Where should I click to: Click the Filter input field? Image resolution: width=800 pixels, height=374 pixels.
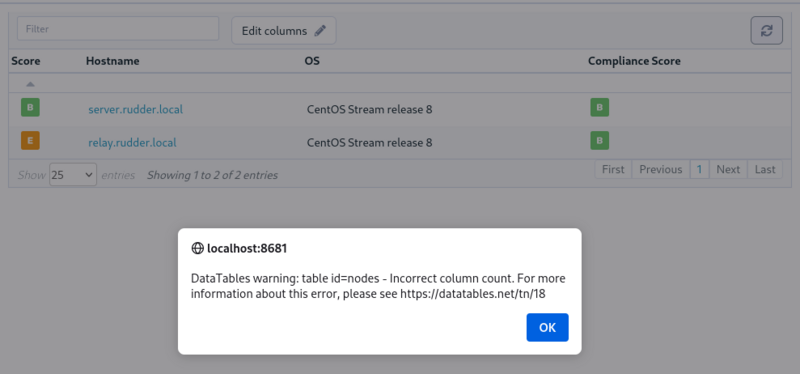pos(118,29)
